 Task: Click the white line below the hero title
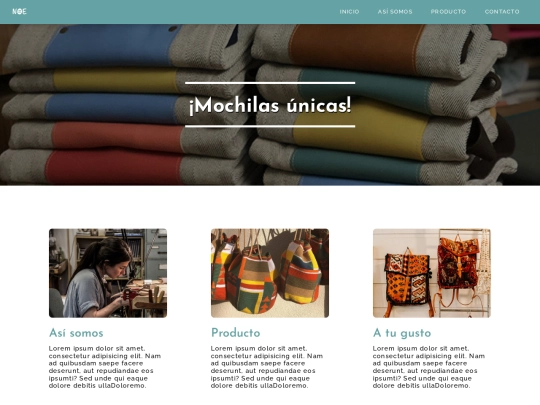click(x=270, y=126)
